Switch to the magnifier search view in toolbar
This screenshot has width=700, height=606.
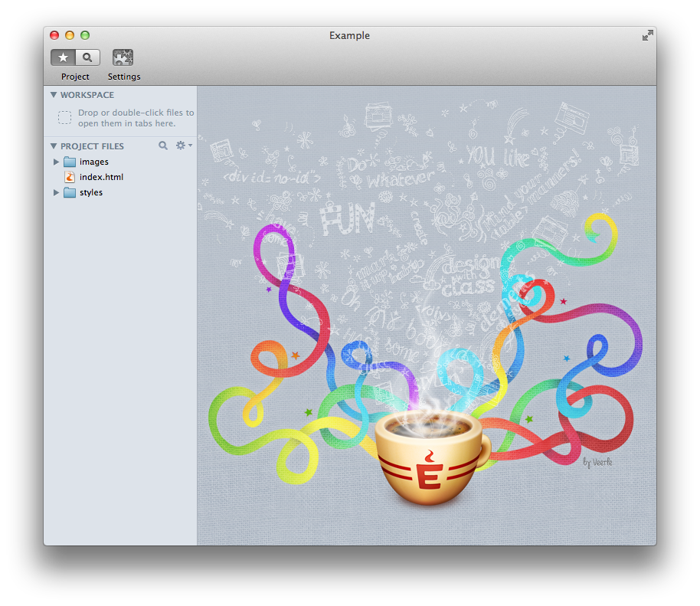point(88,57)
